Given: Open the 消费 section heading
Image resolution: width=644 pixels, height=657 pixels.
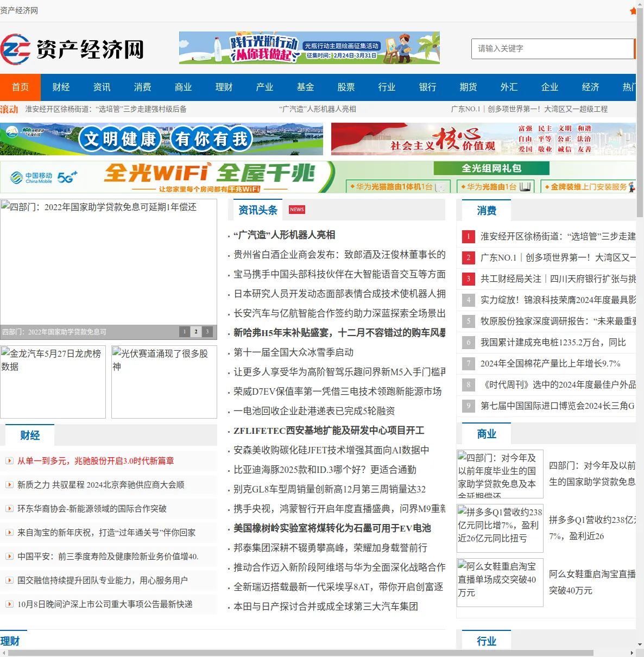Looking at the screenshot, I should coord(487,211).
